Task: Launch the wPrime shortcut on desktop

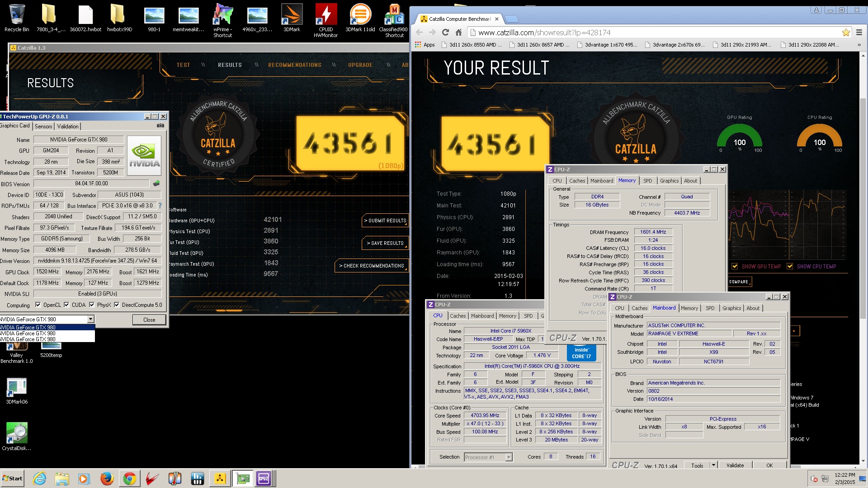Action: 223,20
